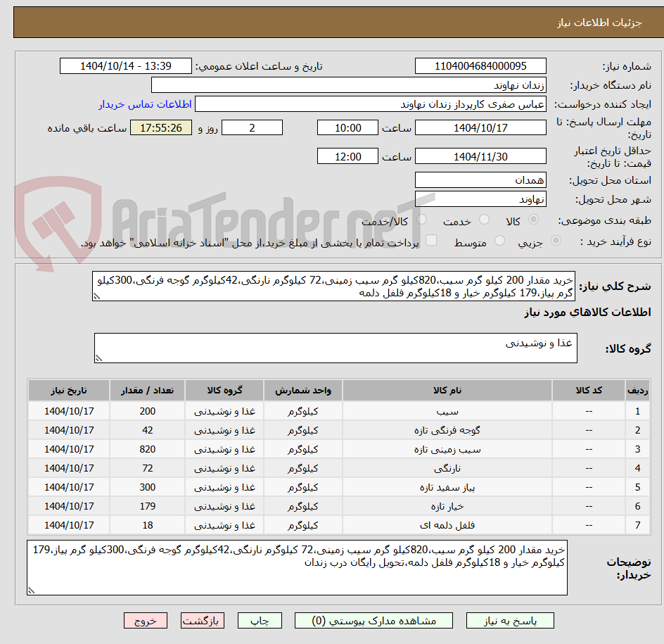This screenshot has width=664, height=644.
Task: Click the سیب زمینی تازه item name
Action: click(x=447, y=450)
